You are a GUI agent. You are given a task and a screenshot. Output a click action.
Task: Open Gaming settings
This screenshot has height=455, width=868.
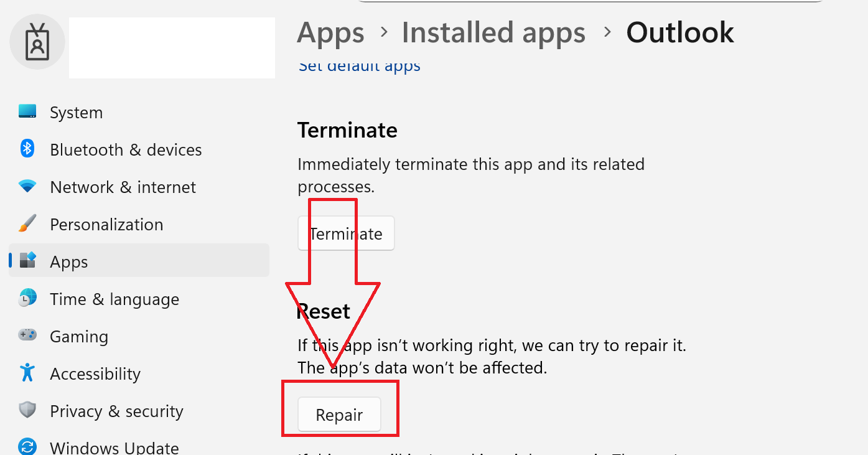pyautogui.click(x=79, y=336)
